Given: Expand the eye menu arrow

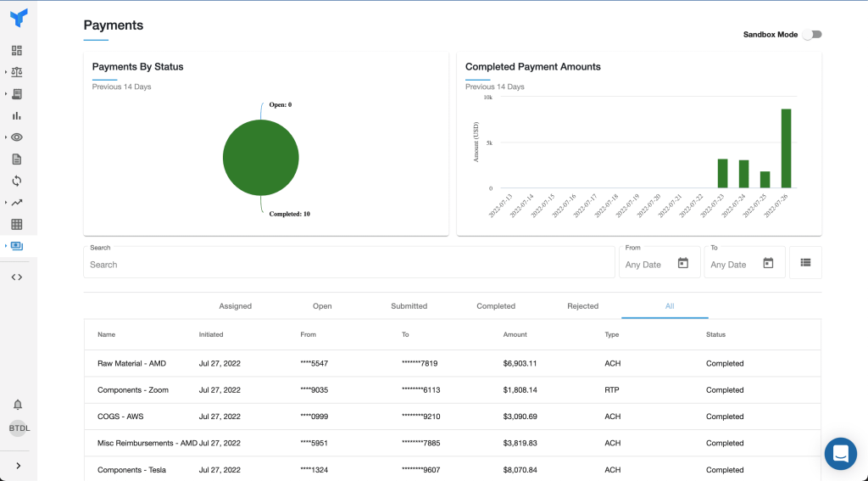Looking at the screenshot, I should pyautogui.click(x=6, y=137).
